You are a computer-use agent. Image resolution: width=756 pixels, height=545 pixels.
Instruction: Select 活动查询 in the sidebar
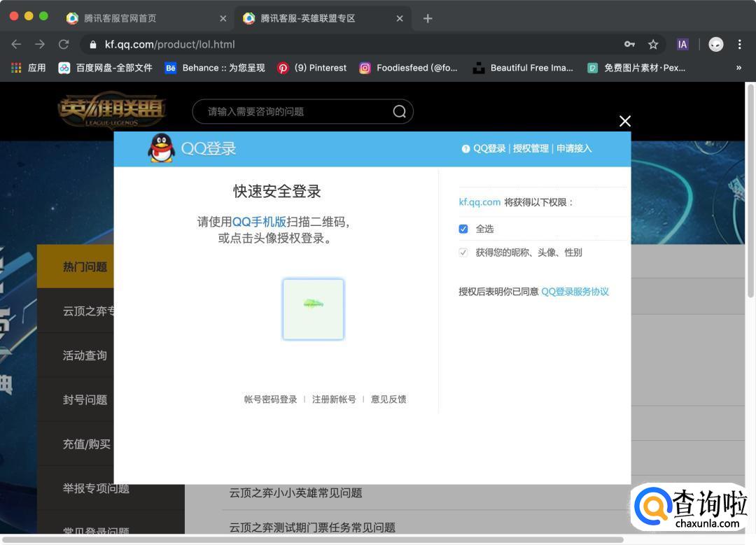[x=85, y=355]
